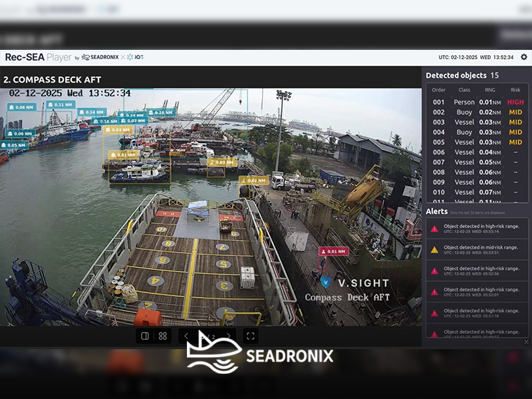Click the Order column header
The width and height of the screenshot is (532, 399).
coord(439,90)
